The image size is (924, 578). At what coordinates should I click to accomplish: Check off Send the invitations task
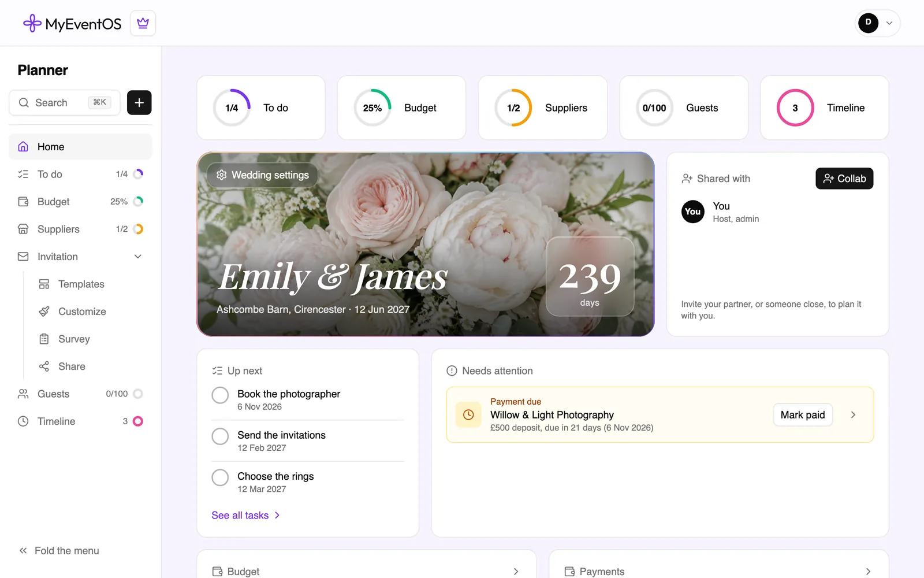(220, 436)
